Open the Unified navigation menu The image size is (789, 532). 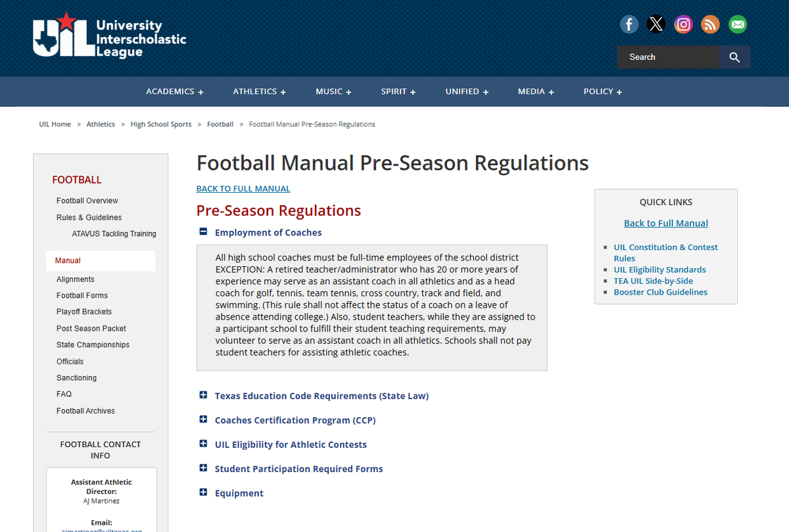(467, 91)
